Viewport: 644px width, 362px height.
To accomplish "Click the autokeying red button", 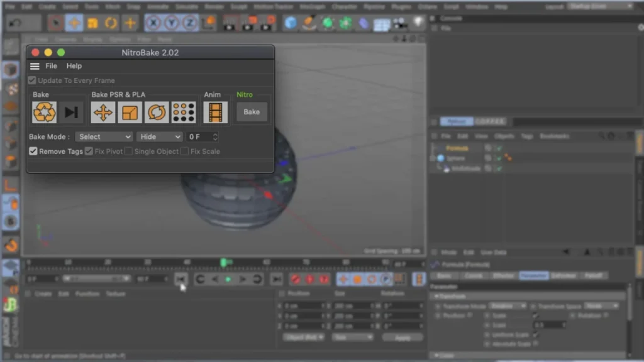I will pyautogui.click(x=309, y=280).
